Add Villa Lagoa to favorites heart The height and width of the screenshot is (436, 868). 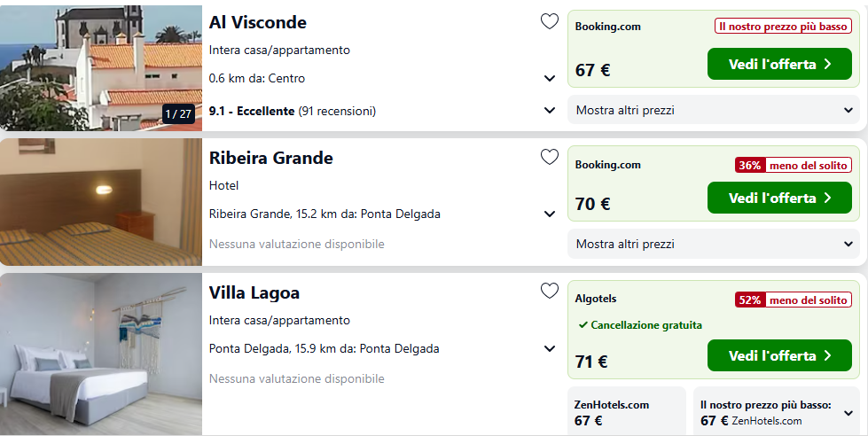pyautogui.click(x=550, y=292)
